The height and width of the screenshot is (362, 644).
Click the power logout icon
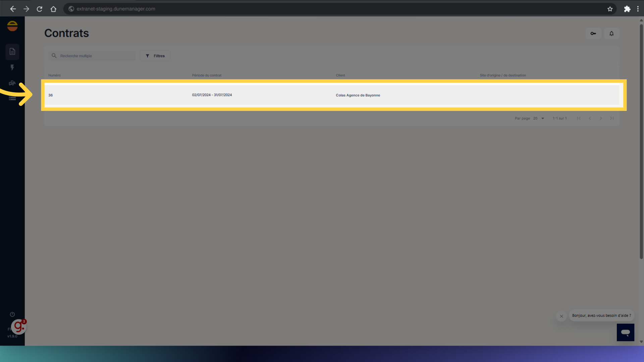coord(12,314)
